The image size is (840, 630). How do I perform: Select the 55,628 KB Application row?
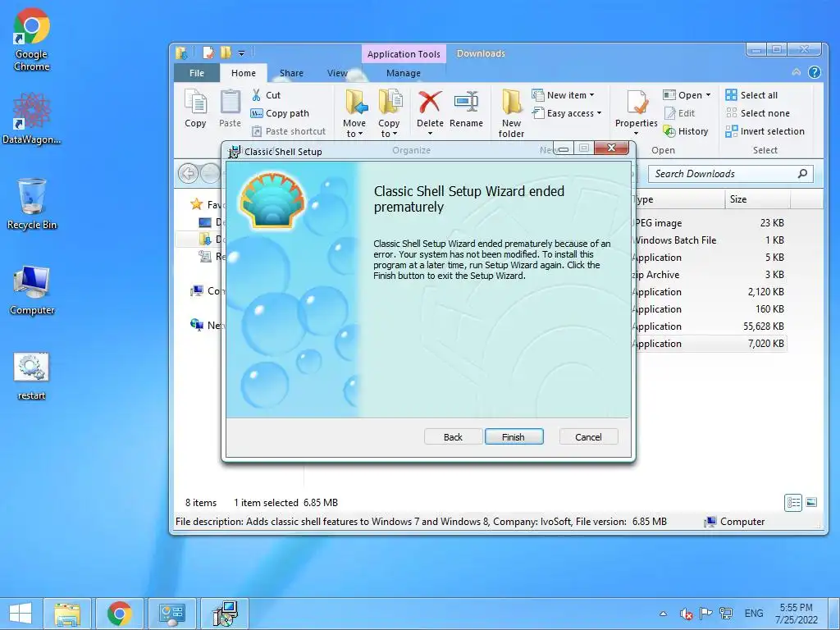pyautogui.click(x=710, y=326)
